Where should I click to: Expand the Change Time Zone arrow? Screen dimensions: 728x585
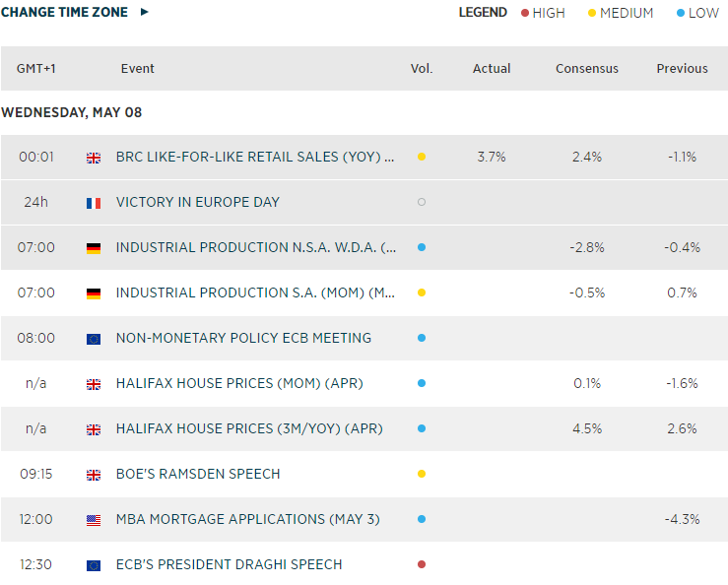(x=145, y=13)
